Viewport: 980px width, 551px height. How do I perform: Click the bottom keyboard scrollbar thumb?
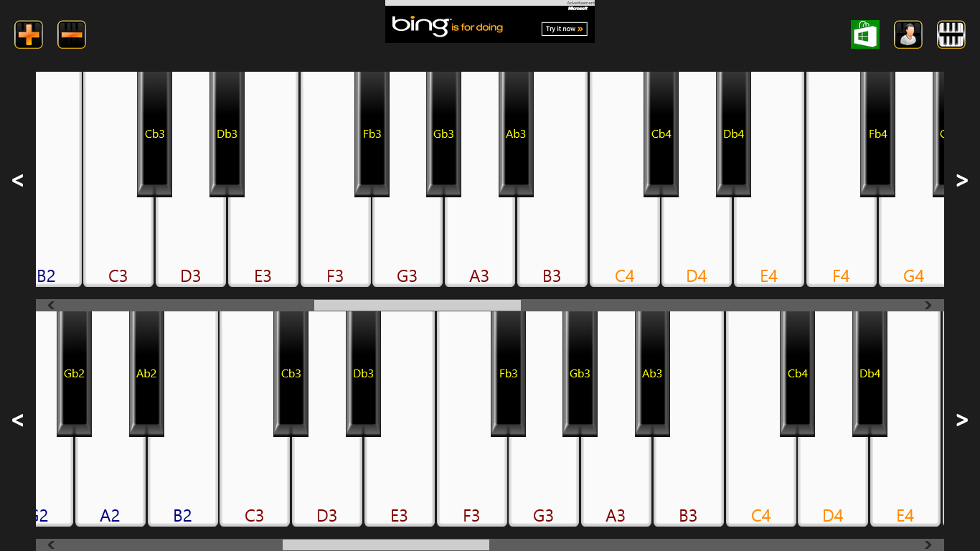[386, 545]
